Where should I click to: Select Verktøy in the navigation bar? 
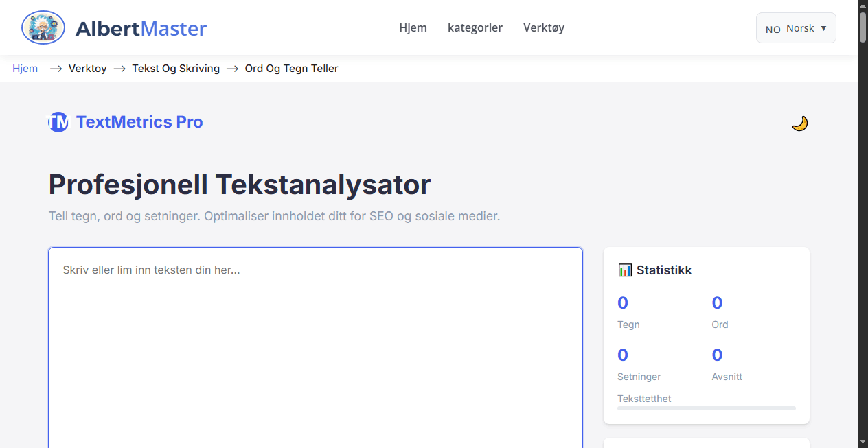[543, 27]
